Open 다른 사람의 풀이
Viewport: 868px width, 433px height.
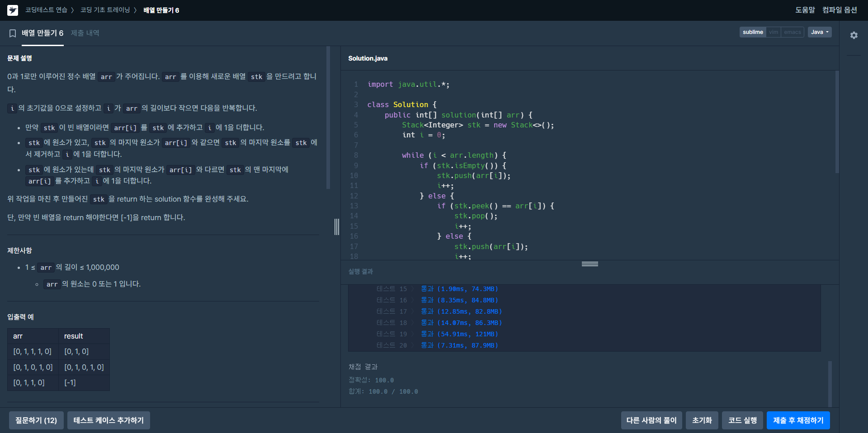[651, 420]
